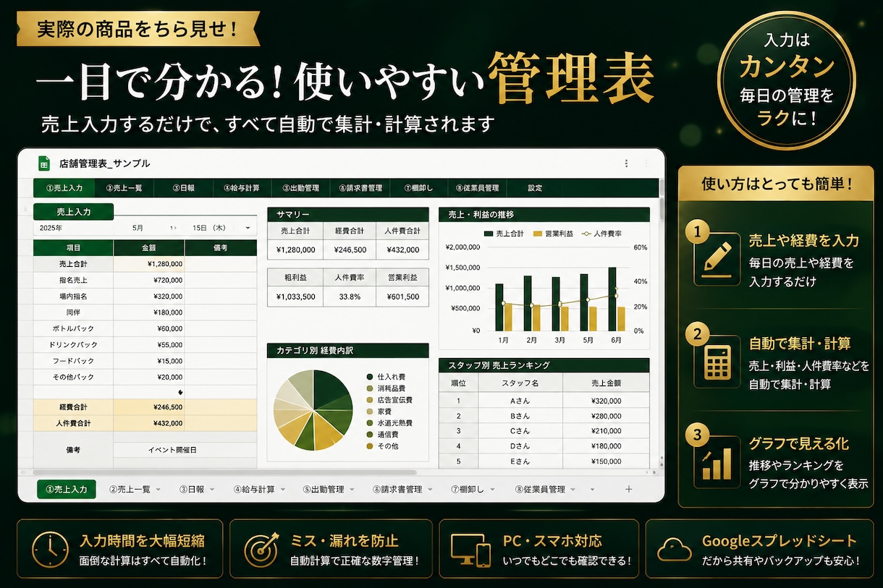This screenshot has width=883, height=588.
Task: Open the dropdown arrow on the ⑥請求書管理 sheet tab
Action: point(430,490)
